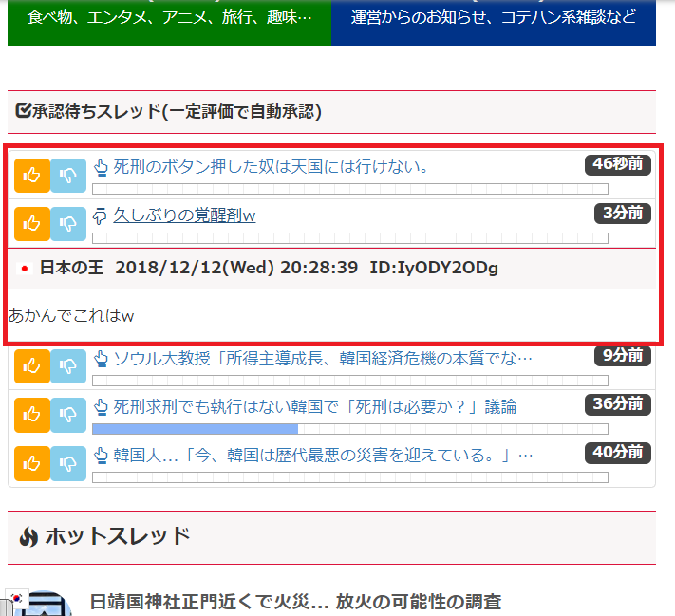Collapse the 久しぶりの覚醒剤w preview
Screen dimensions: 675x616
click(x=103, y=216)
